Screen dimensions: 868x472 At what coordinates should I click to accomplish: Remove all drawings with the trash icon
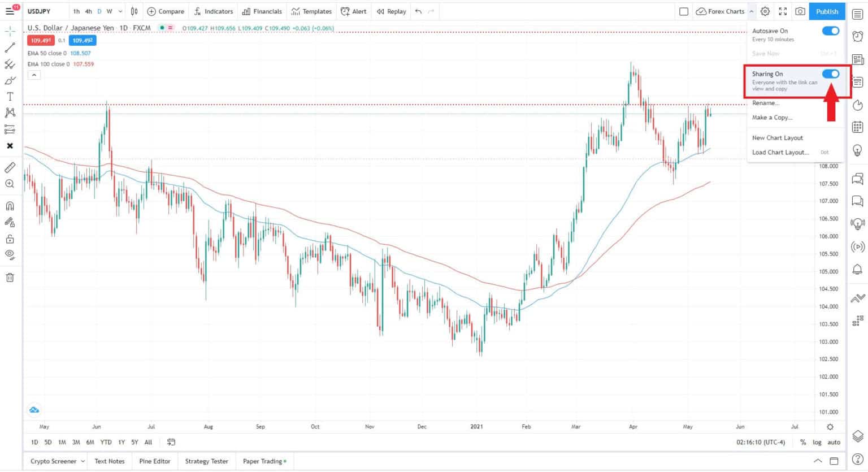coord(9,277)
